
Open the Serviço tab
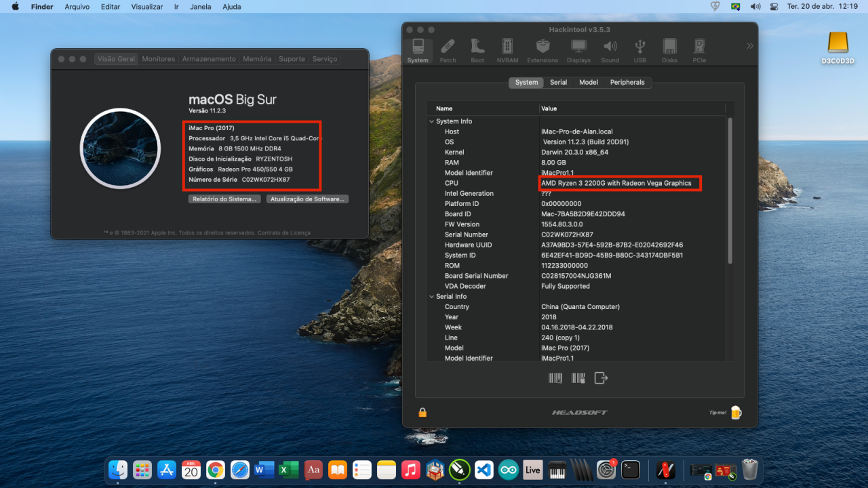325,59
